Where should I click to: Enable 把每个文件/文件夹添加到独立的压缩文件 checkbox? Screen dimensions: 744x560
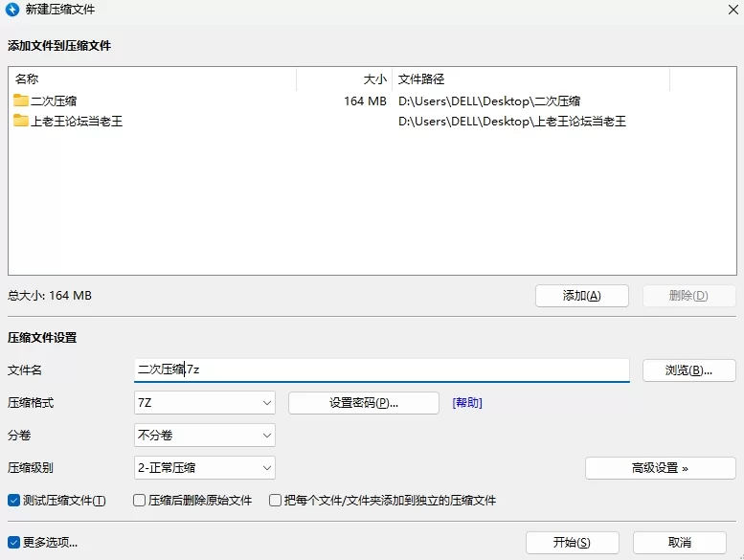coord(275,501)
